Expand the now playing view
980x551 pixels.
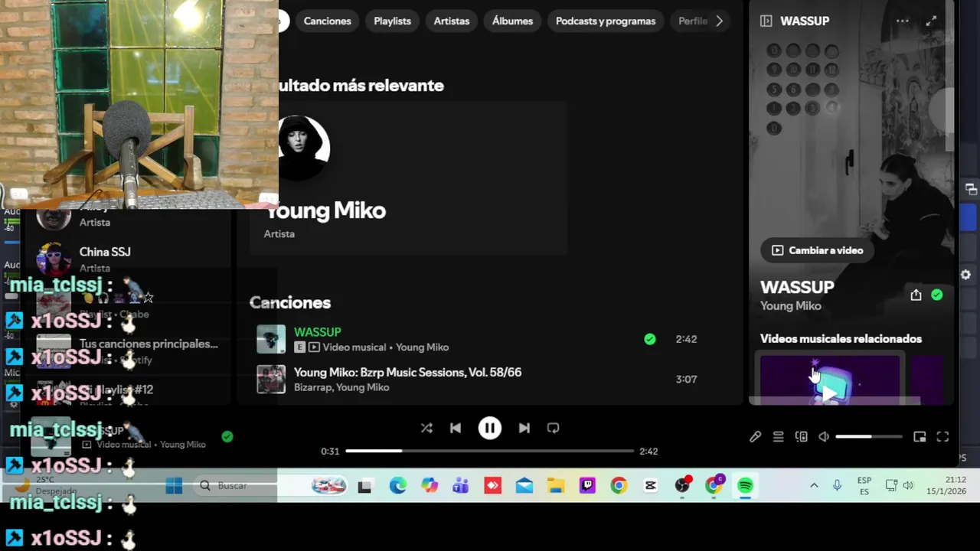931,21
